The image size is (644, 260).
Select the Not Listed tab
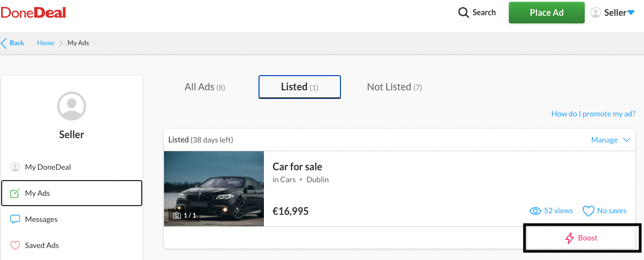[x=394, y=87]
